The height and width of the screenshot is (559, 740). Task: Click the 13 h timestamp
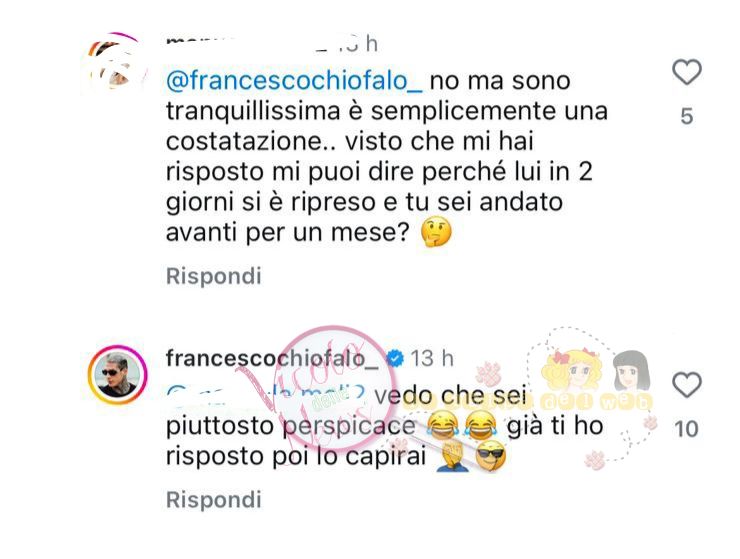pos(432,358)
